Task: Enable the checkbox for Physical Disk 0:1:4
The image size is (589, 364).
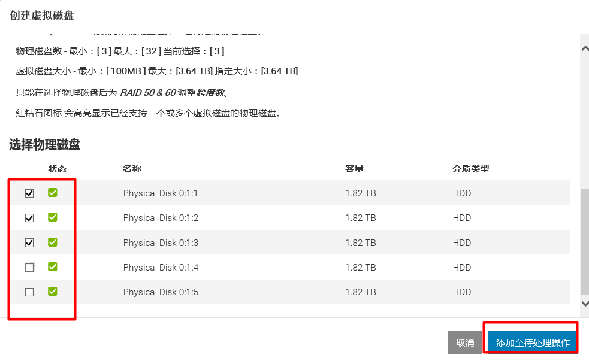Action: [29, 267]
